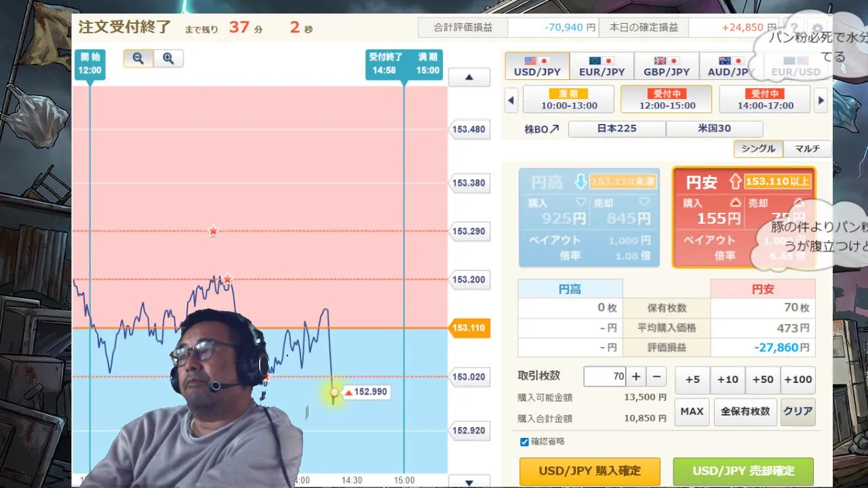Clear the quantity with クリア
868x488 pixels.
tap(797, 411)
